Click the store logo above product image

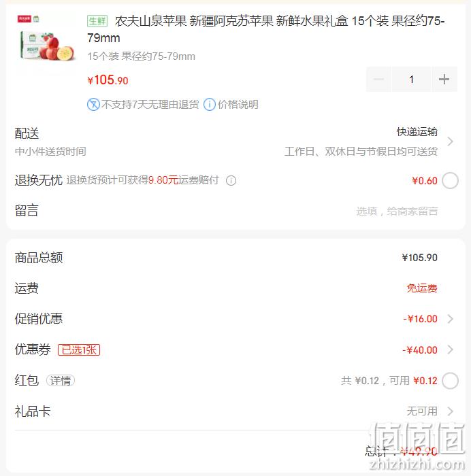click(29, 19)
